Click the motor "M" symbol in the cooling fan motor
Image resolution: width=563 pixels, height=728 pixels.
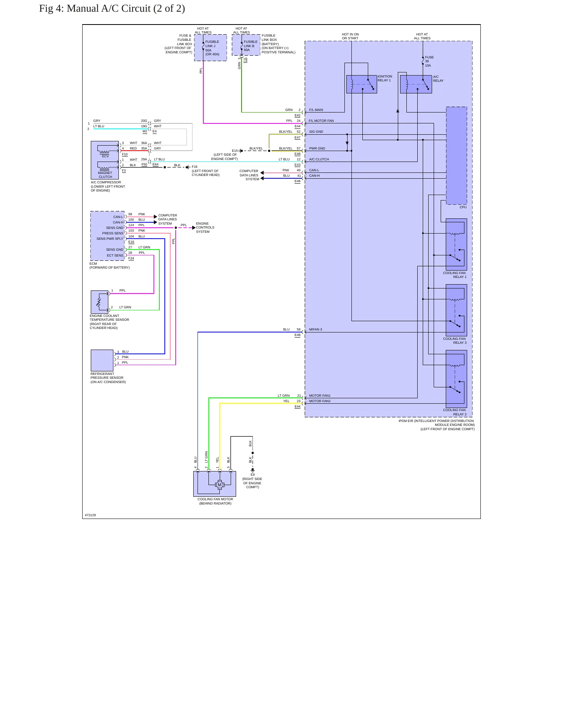pyautogui.click(x=220, y=485)
